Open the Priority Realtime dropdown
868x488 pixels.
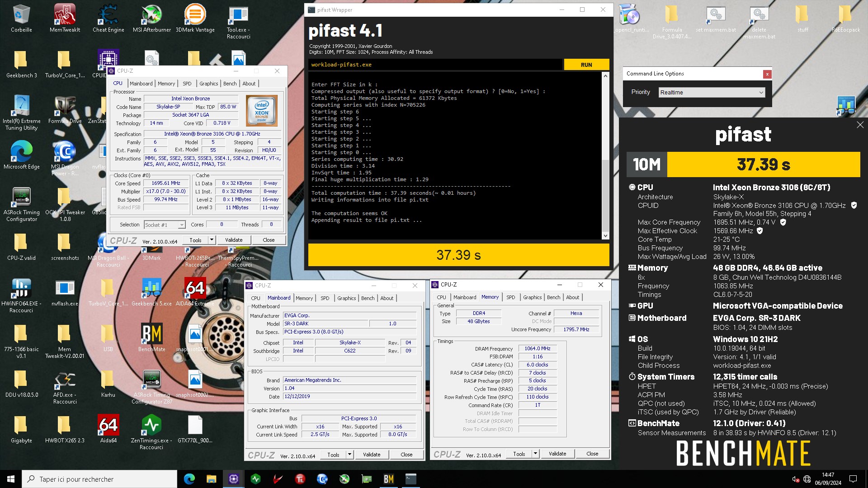[712, 92]
